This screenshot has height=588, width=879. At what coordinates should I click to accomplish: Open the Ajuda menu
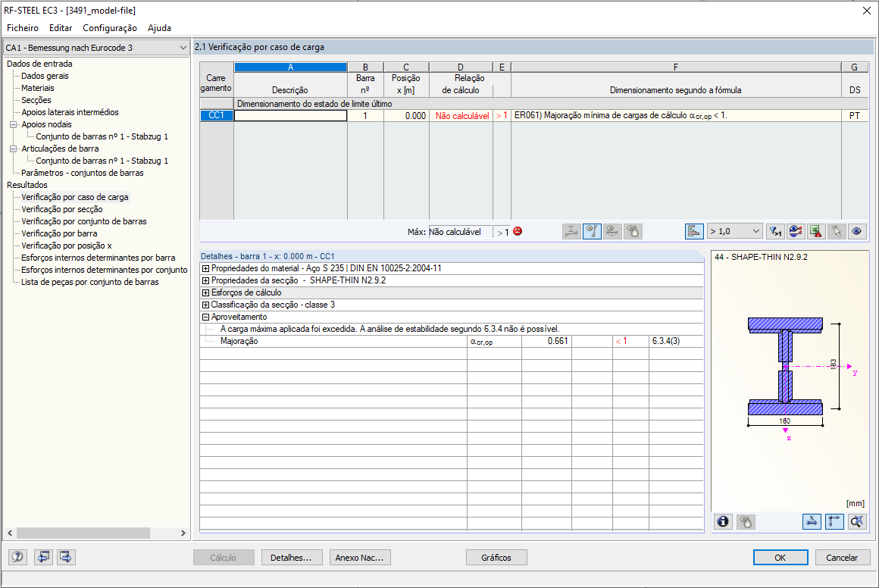[x=159, y=28]
